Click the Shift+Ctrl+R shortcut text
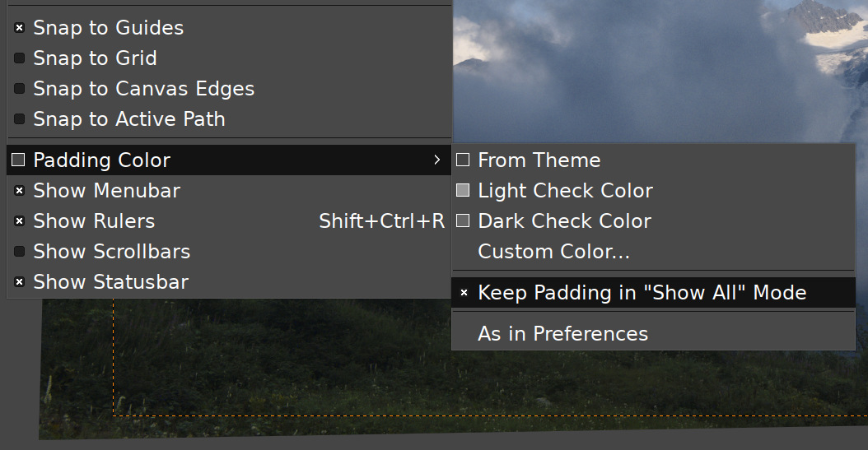Image resolution: width=868 pixels, height=450 pixels. [x=381, y=221]
